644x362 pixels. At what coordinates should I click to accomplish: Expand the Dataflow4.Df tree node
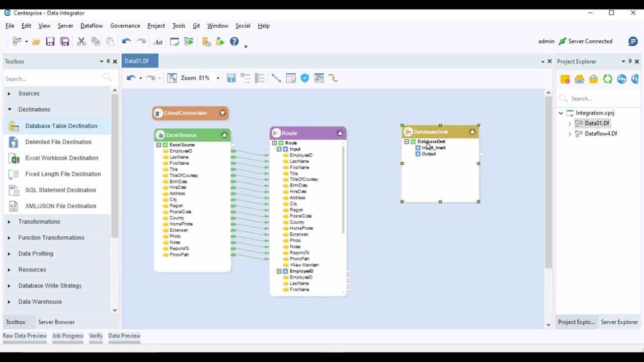coord(570,134)
